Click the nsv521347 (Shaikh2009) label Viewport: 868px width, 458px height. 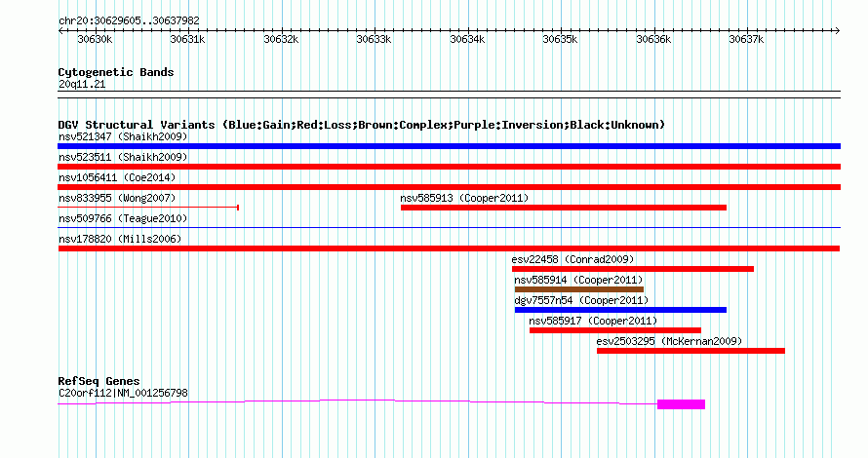(123, 136)
